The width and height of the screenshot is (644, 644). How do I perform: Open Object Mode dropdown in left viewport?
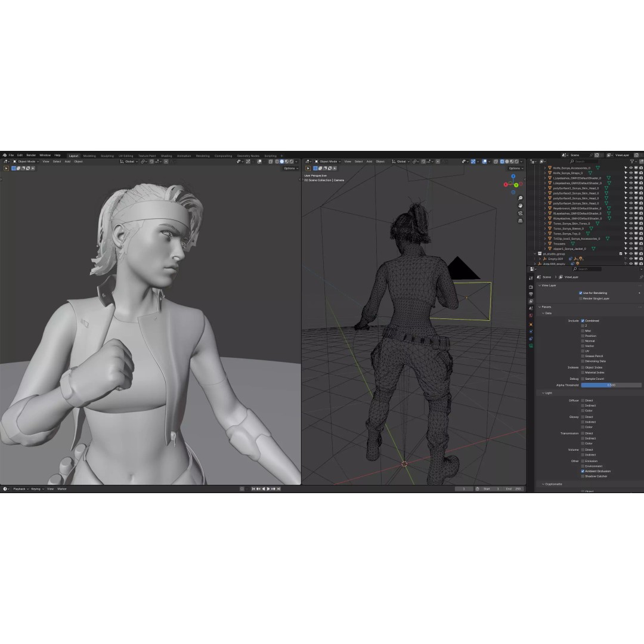pos(26,162)
